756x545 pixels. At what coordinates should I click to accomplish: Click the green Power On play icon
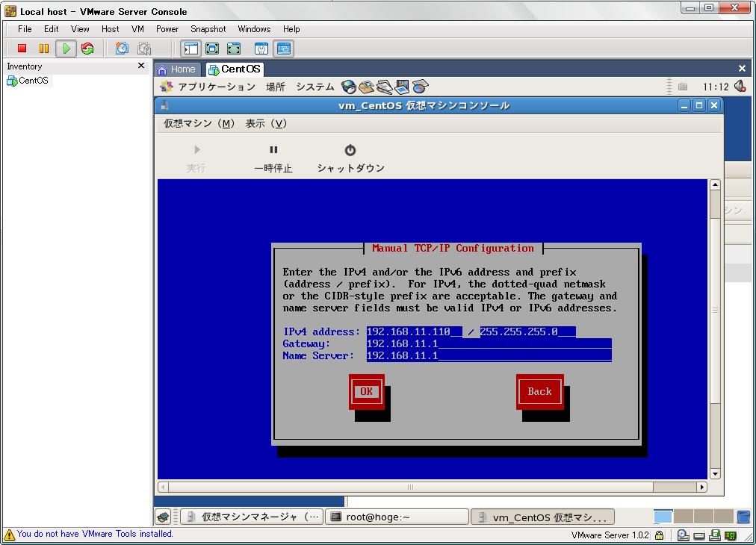(66, 49)
